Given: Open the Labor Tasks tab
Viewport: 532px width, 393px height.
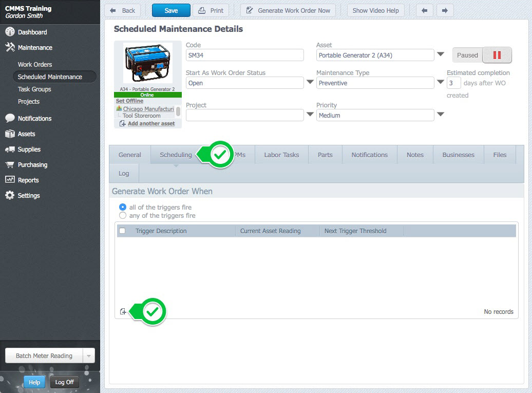Looking at the screenshot, I should coord(281,155).
